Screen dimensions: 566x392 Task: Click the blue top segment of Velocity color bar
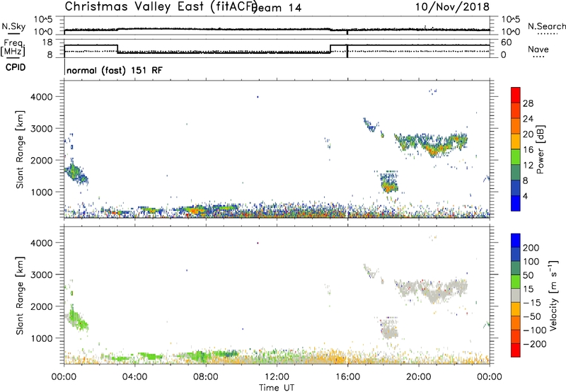point(516,241)
